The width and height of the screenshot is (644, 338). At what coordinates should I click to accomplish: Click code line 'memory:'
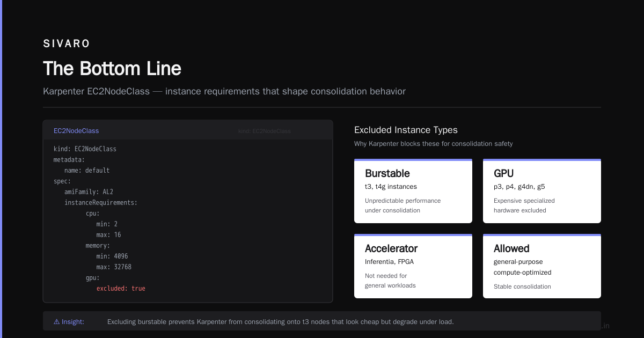pyautogui.click(x=98, y=245)
